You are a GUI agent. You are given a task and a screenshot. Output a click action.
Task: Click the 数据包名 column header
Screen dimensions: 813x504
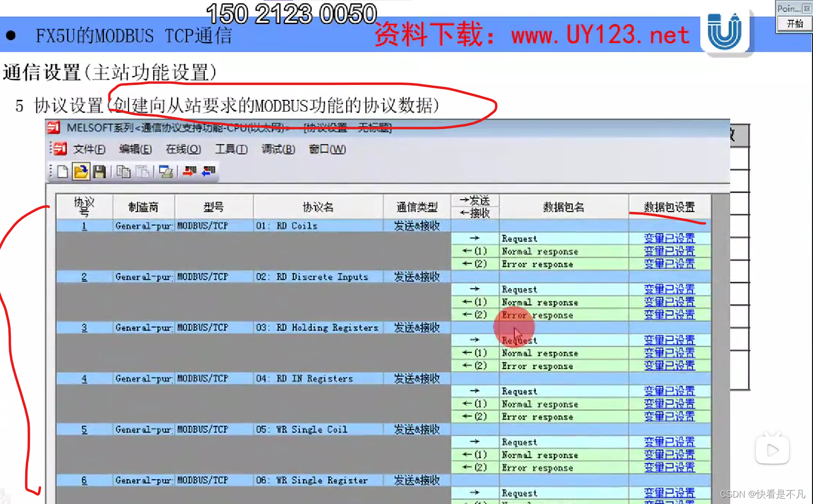point(564,207)
